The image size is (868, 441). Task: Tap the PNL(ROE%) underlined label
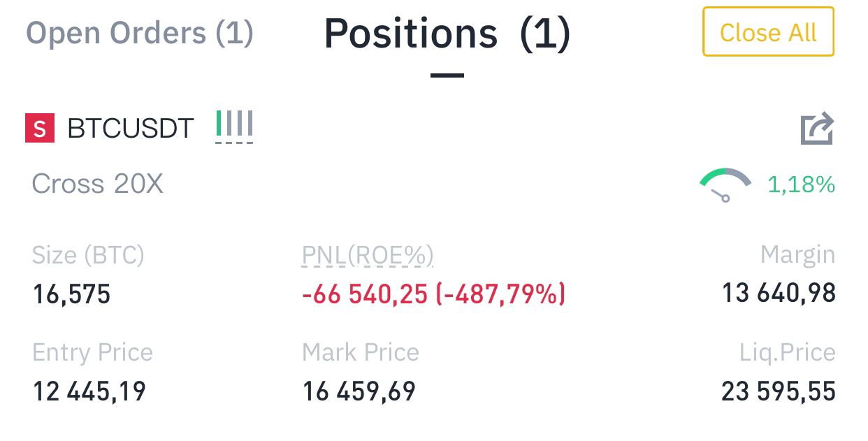click(x=368, y=256)
